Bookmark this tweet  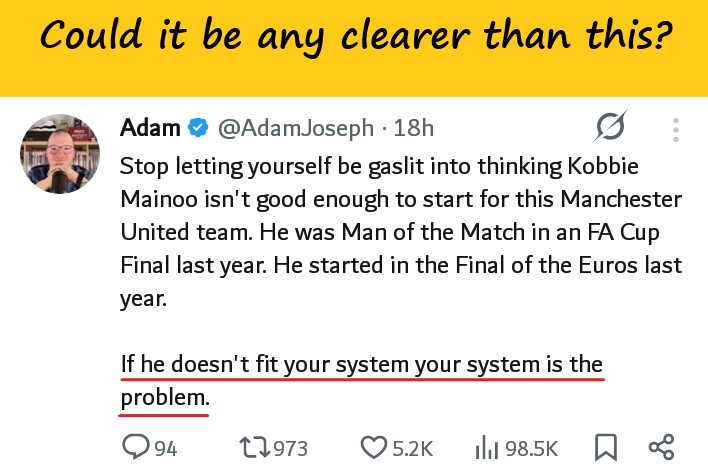click(606, 447)
